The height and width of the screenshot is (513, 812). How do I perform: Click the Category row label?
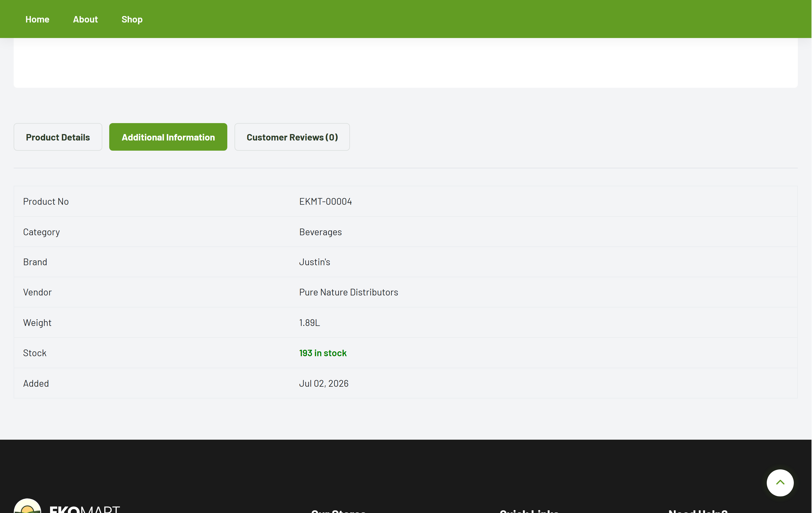41,232
